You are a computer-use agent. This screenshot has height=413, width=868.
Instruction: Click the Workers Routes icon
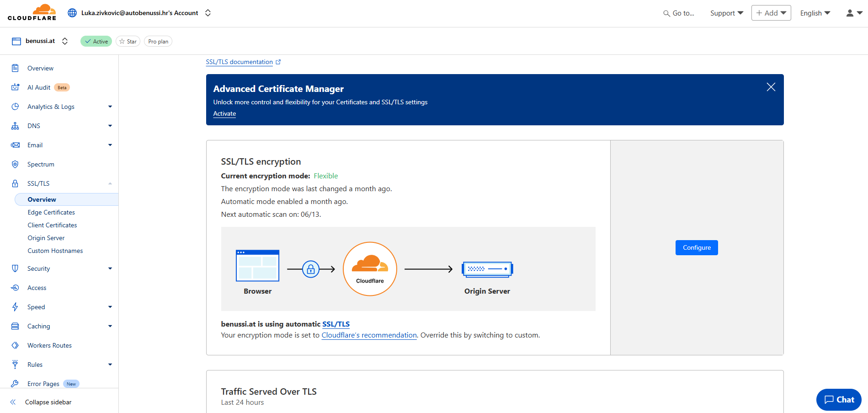point(15,345)
